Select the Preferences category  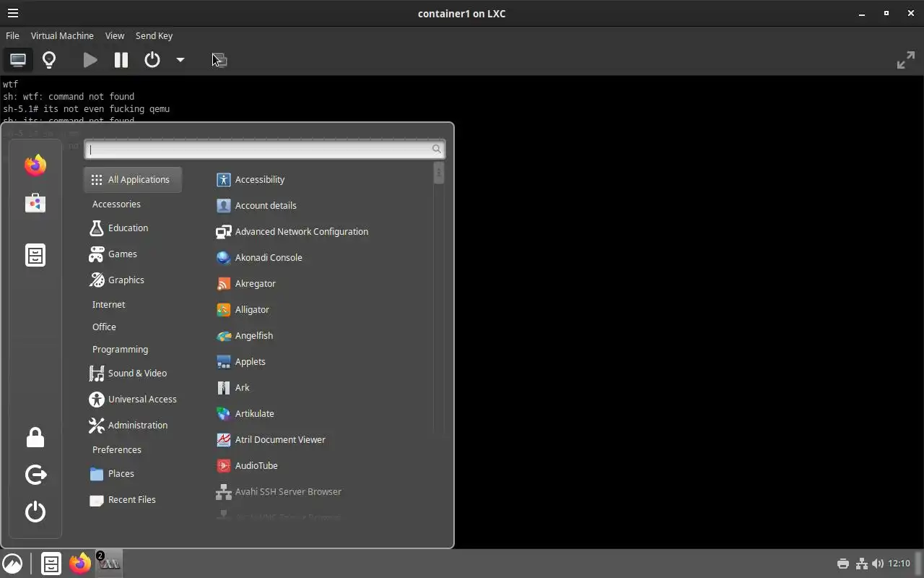coord(116,449)
